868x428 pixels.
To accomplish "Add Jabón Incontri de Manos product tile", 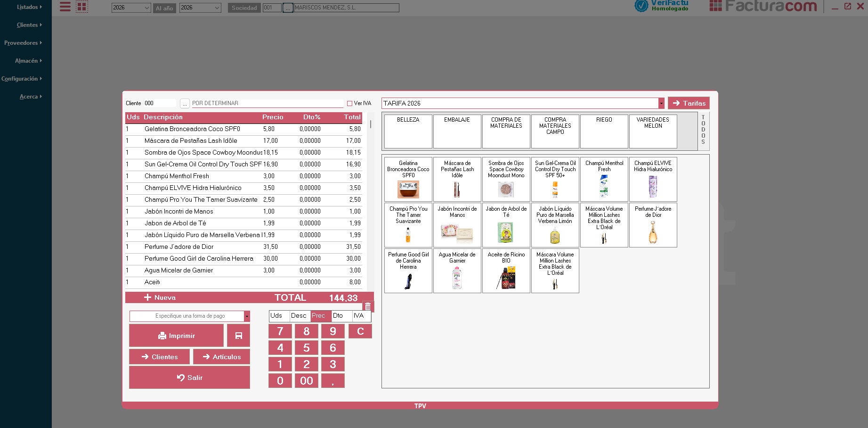I will [457, 225].
